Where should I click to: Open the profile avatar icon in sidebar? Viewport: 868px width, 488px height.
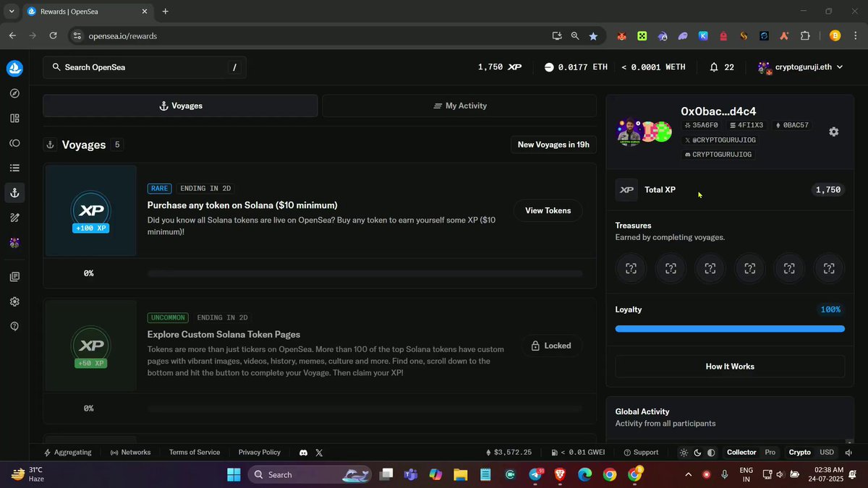pyautogui.click(x=14, y=243)
